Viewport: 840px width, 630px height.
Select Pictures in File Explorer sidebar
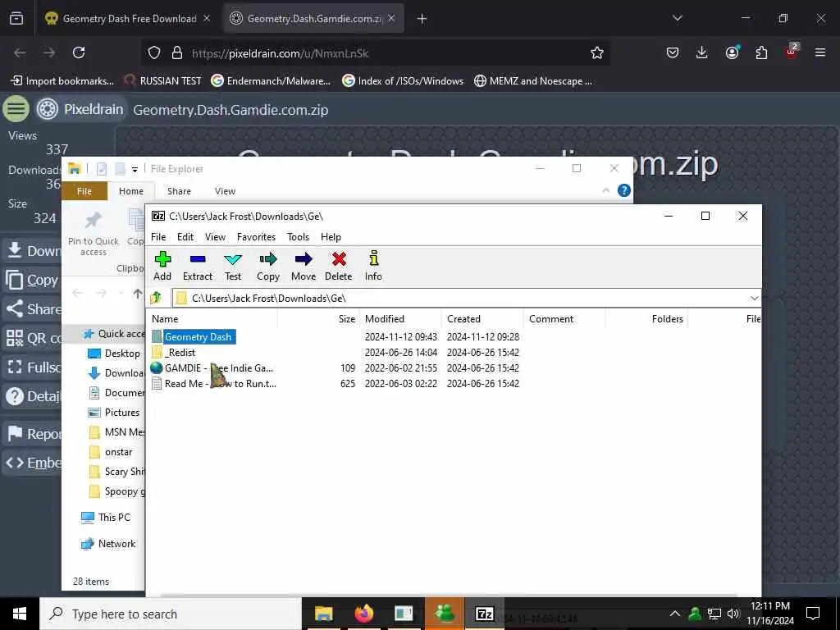coord(113,413)
